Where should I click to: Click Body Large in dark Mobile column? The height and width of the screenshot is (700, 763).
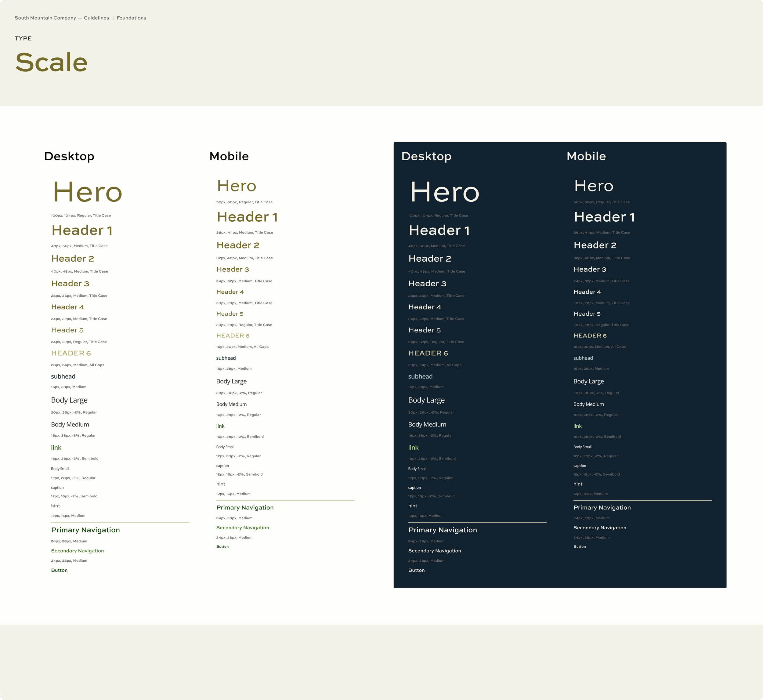tap(588, 381)
